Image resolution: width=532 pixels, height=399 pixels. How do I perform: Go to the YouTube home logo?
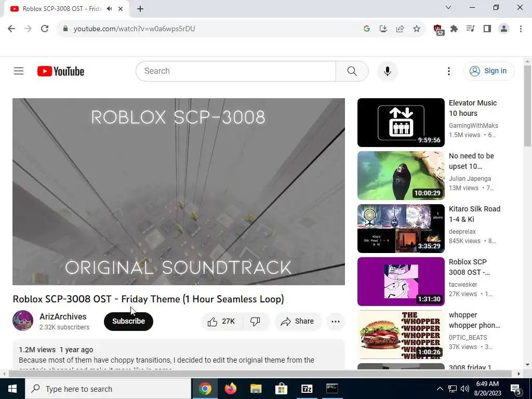(x=61, y=71)
